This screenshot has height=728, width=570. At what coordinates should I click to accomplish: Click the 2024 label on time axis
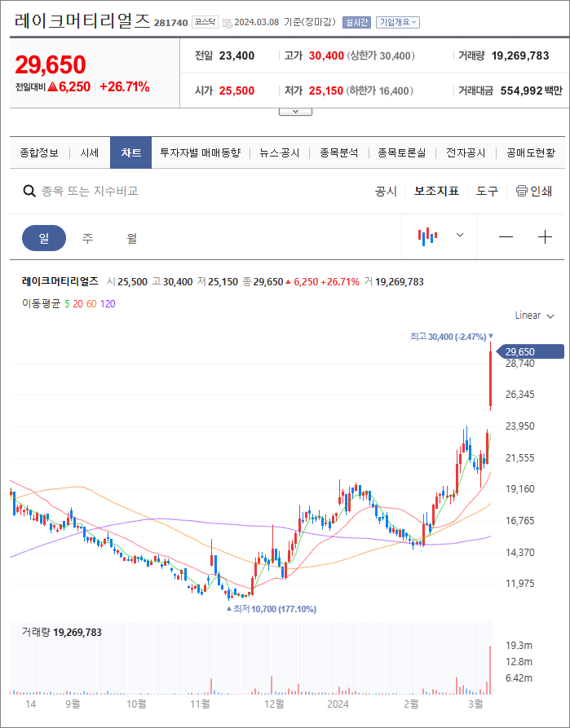(x=338, y=704)
